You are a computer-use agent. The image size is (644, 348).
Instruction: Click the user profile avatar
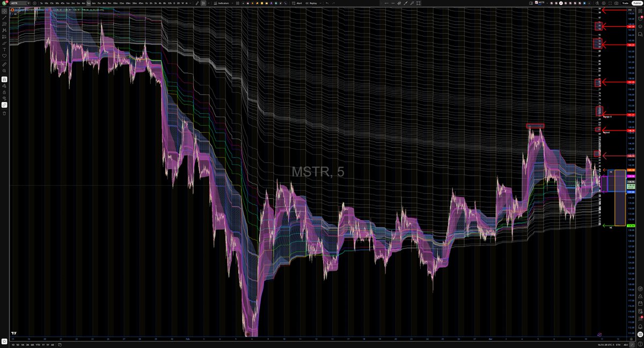(x=4, y=3)
